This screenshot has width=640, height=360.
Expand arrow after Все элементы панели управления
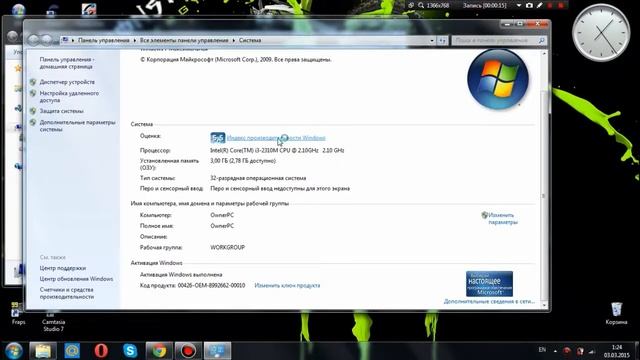point(234,40)
